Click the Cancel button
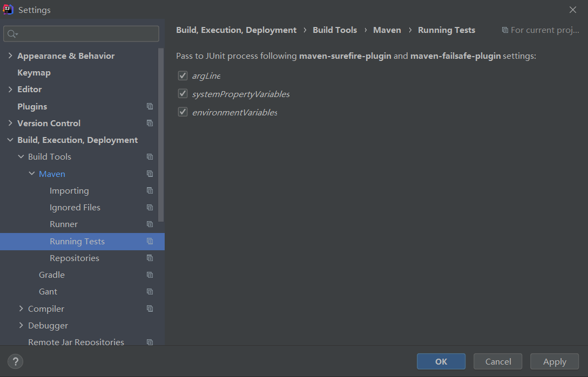This screenshot has height=377, width=588. 498,362
